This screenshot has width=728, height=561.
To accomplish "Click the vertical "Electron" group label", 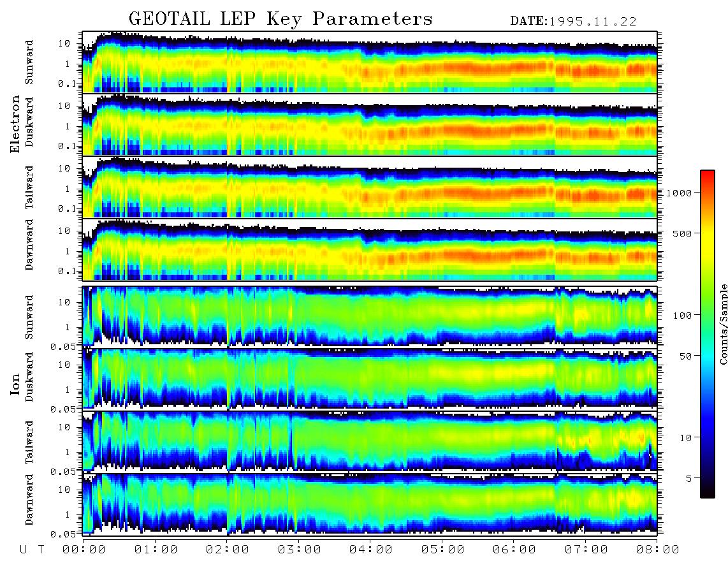I will pos(15,124).
